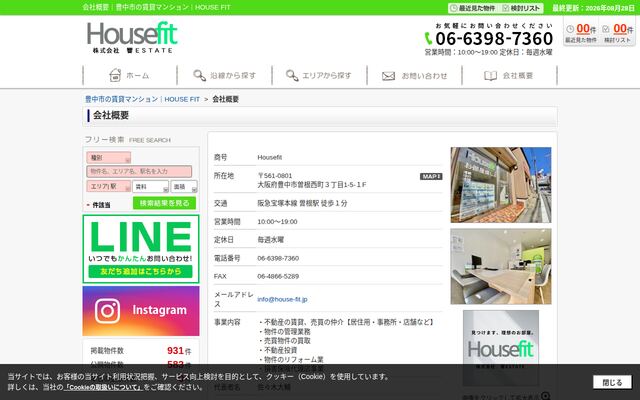
Task: Click open book icon beside 会社概要
Action: (x=490, y=76)
